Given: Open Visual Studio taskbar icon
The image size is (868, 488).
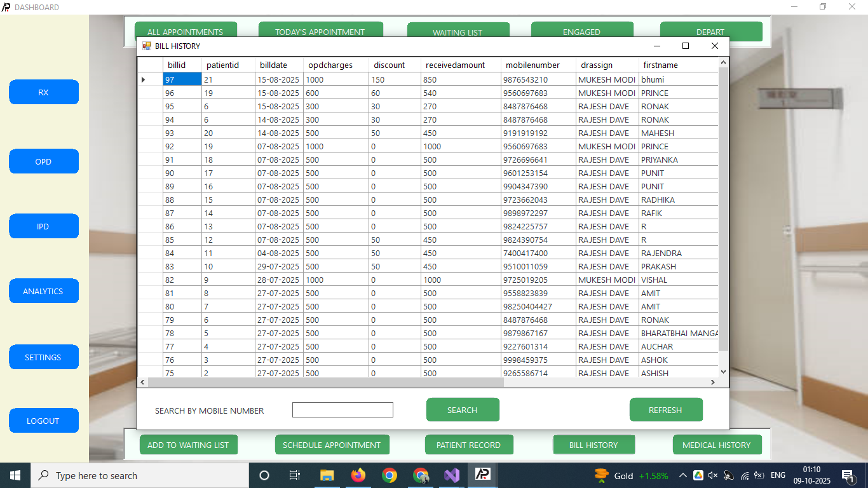Looking at the screenshot, I should pyautogui.click(x=452, y=475).
